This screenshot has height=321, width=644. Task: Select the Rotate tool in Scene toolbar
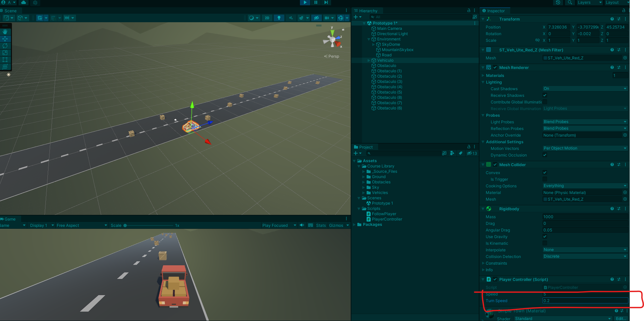coord(5,46)
